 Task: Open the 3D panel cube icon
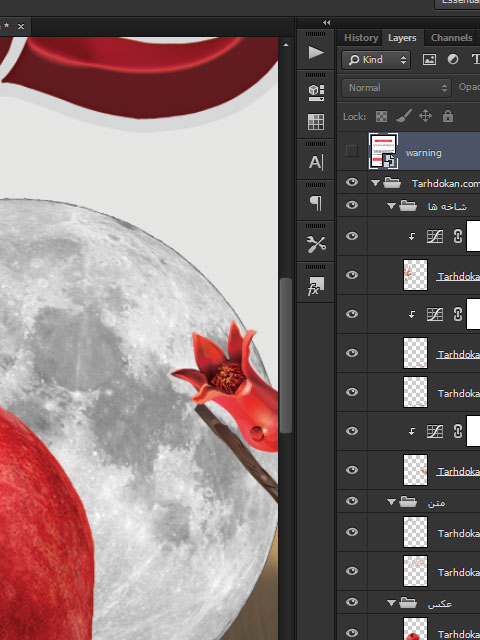(316, 93)
